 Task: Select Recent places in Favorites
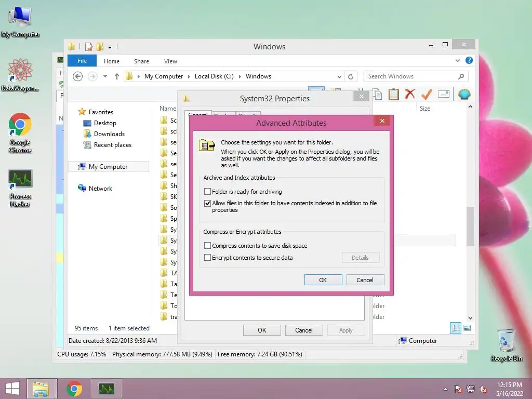click(x=112, y=145)
